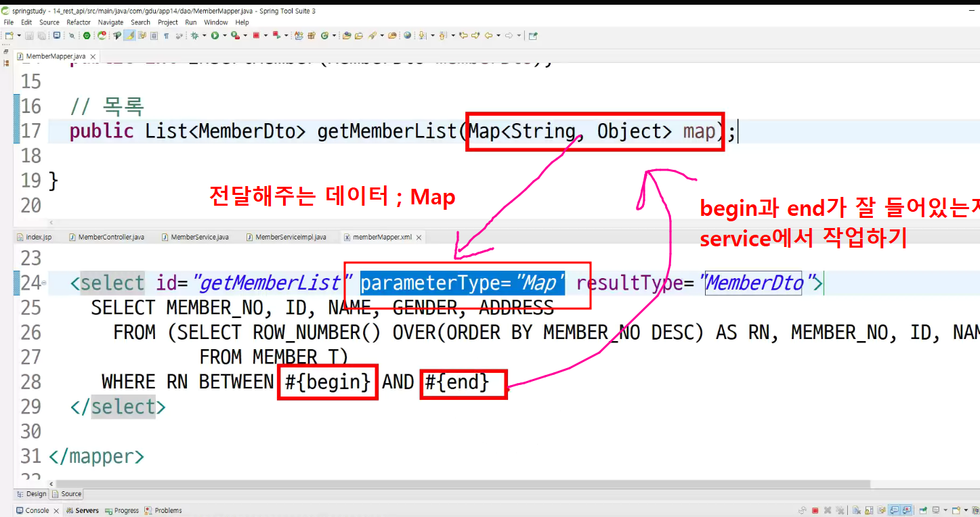
Task: Click the Save toolbar icon
Action: [29, 35]
